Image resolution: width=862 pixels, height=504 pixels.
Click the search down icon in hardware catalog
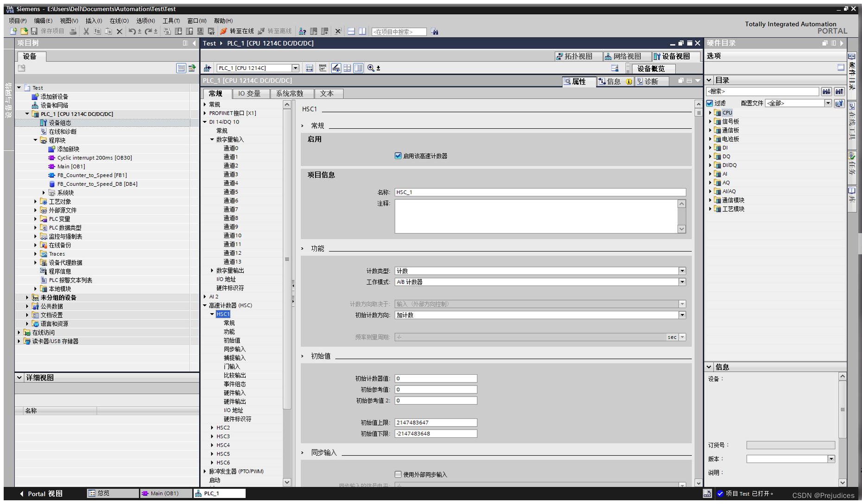(x=826, y=91)
